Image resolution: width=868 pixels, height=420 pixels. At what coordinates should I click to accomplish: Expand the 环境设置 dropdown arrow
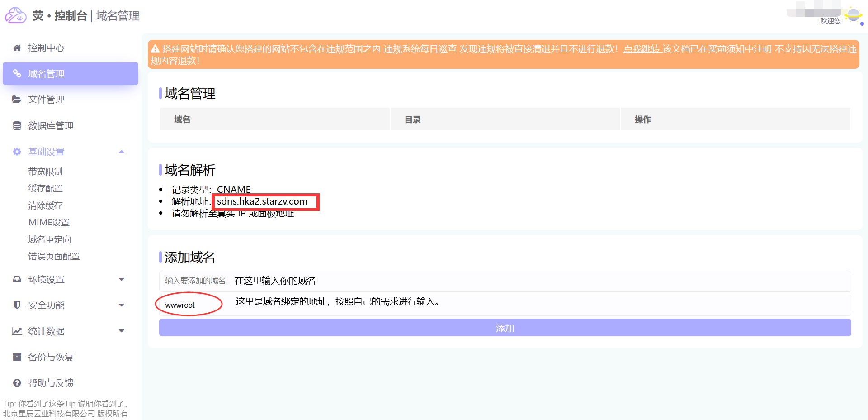click(121, 279)
